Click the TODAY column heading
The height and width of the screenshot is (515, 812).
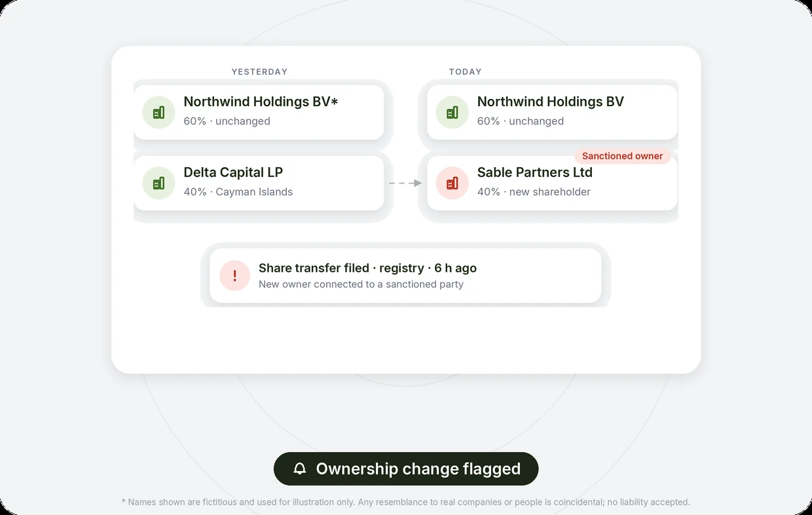point(465,72)
